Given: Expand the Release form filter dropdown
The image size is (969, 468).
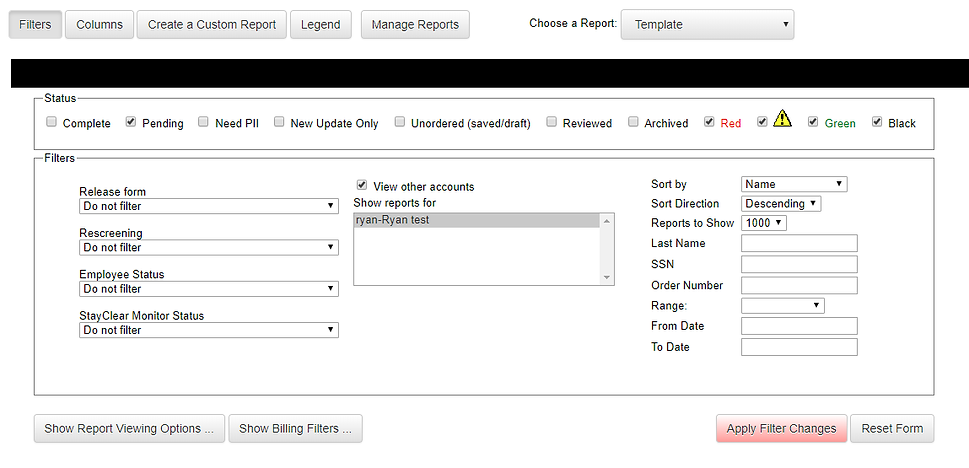Looking at the screenshot, I should point(209,206).
